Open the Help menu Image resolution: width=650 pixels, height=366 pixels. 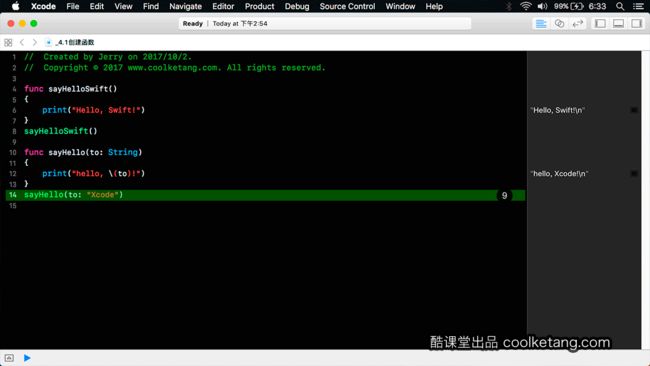434,6
